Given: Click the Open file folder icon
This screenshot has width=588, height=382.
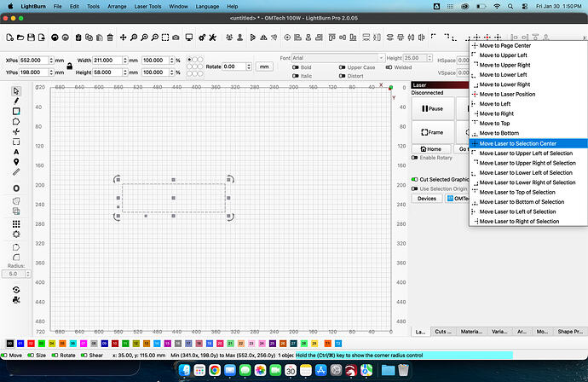Looking at the screenshot, I should click(x=20, y=38).
